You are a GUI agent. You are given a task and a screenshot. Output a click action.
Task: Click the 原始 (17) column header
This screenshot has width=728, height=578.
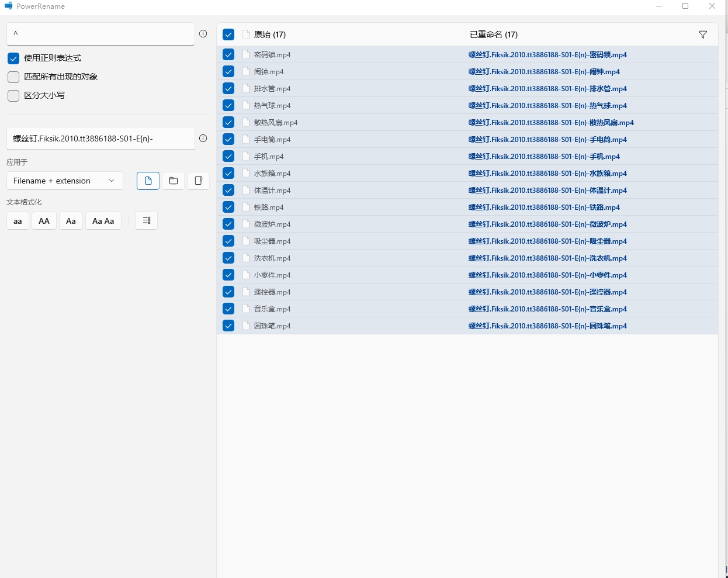(270, 34)
